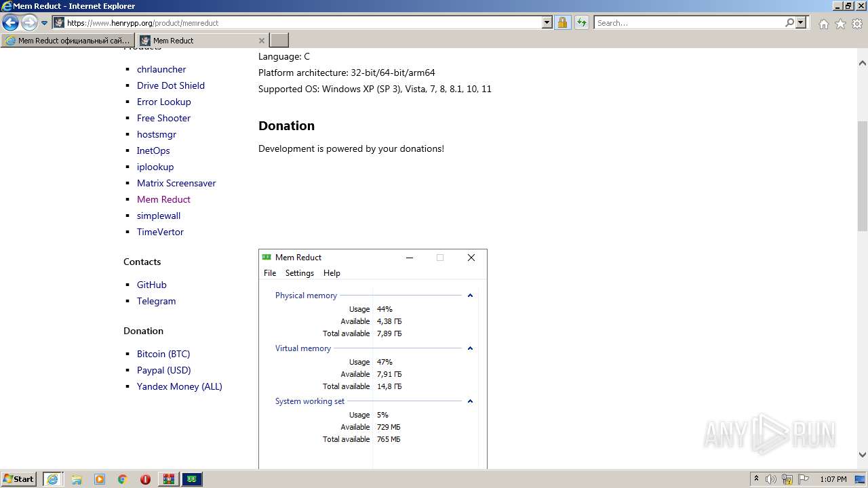Image resolution: width=868 pixels, height=488 pixels.
Task: Click the site icon in address bar
Action: pos(59,23)
